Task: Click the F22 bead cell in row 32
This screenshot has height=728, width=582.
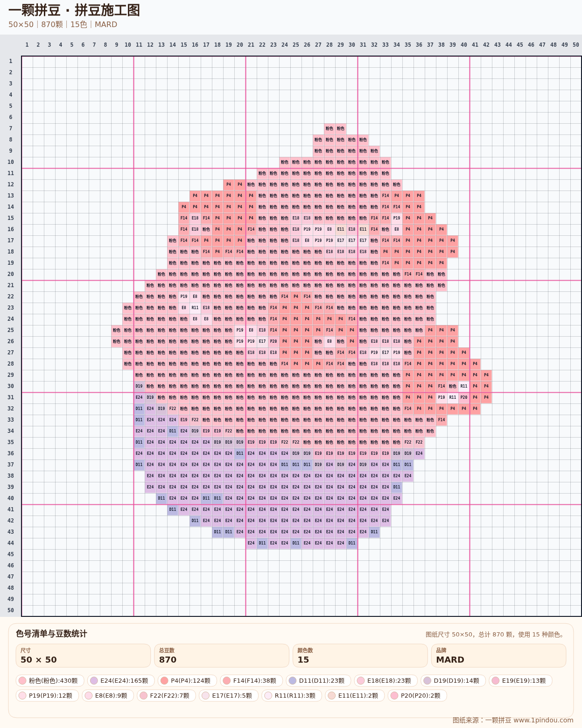Action: click(x=173, y=409)
